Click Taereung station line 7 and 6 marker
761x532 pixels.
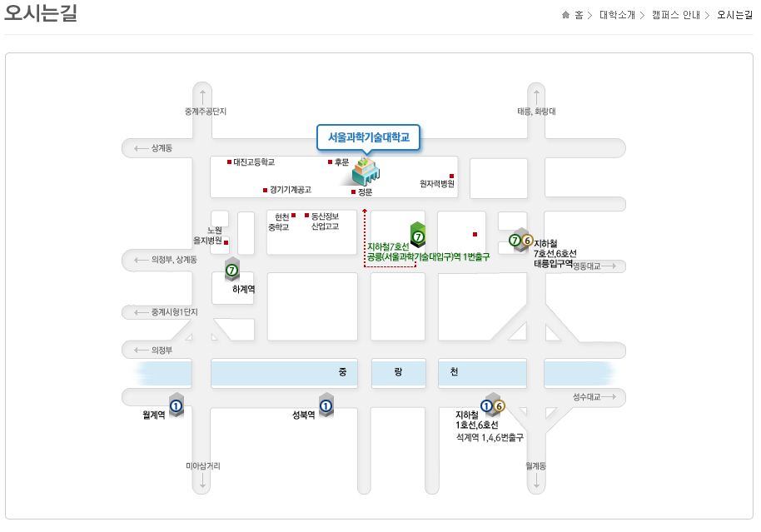520,241
